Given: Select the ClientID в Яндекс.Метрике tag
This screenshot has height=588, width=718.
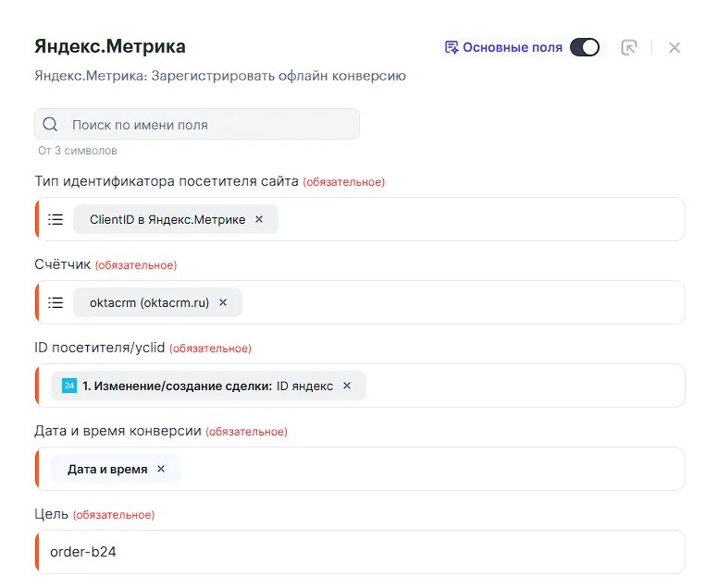Looking at the screenshot, I should coord(167,219).
